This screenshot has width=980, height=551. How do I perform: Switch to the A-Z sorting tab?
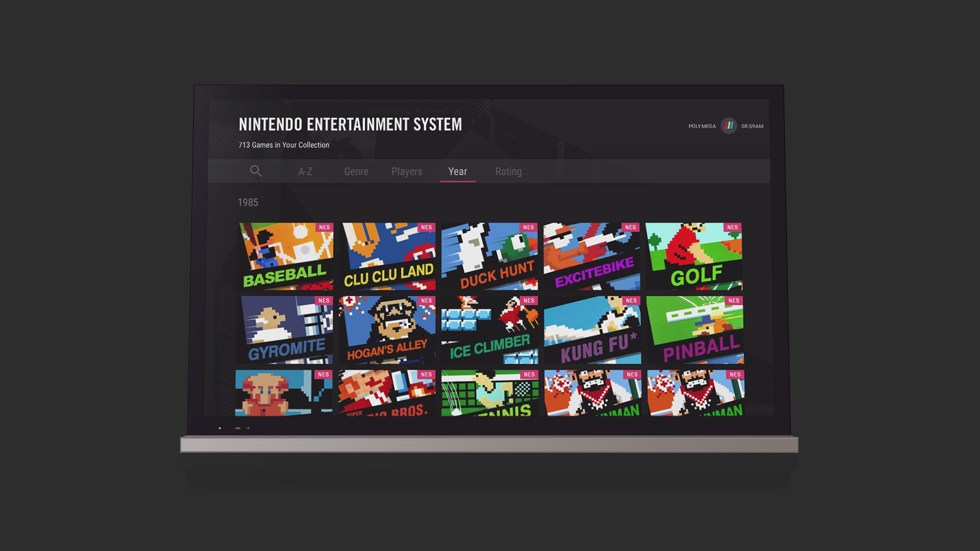coord(305,172)
